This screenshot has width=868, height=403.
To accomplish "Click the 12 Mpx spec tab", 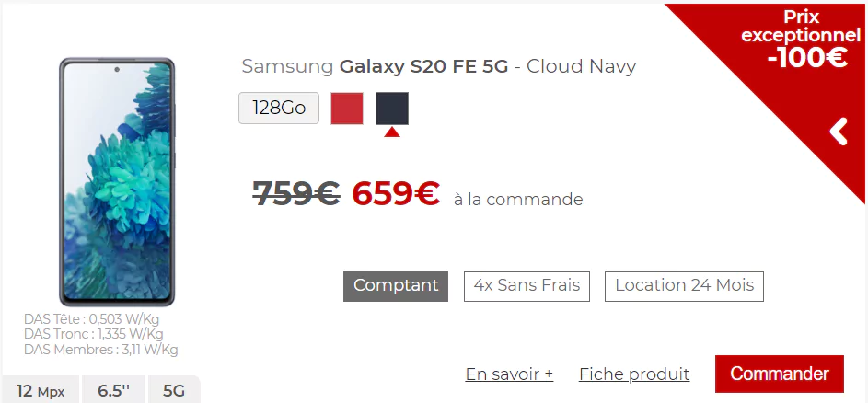I will click(x=41, y=391).
